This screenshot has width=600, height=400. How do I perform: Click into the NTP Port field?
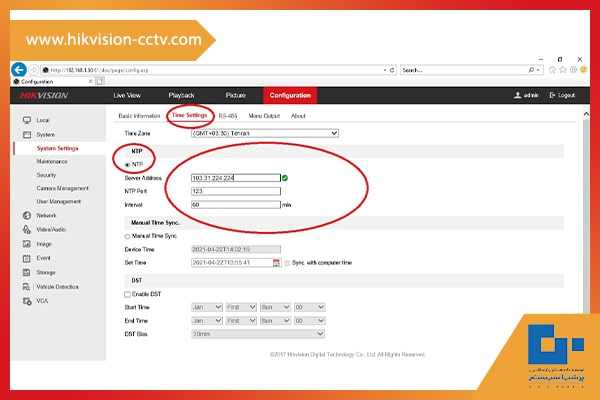tap(236, 191)
